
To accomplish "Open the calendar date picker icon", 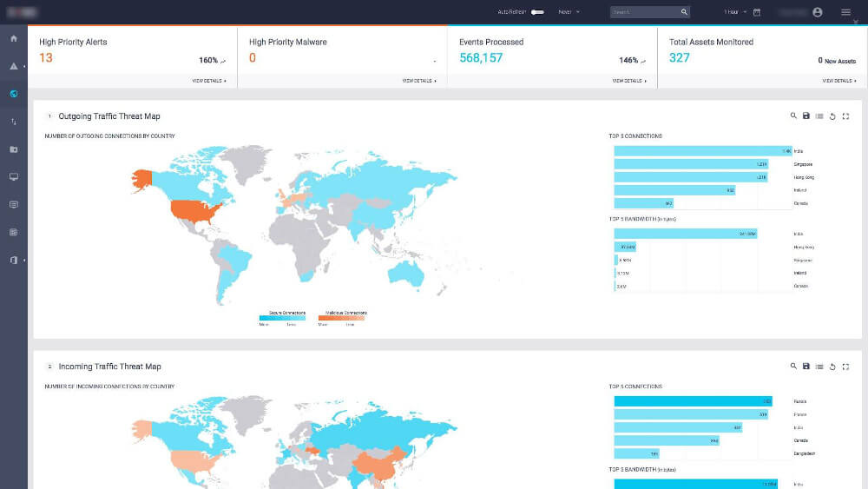I will coord(757,12).
